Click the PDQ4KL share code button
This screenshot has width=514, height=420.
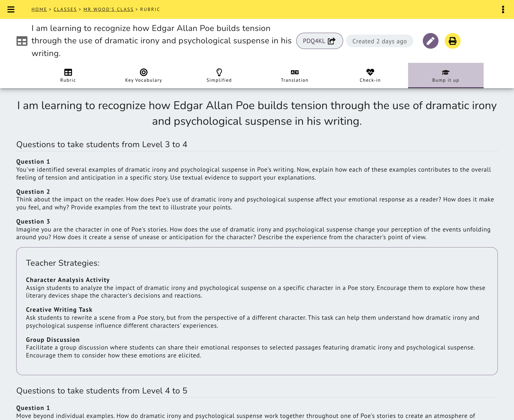pos(320,41)
